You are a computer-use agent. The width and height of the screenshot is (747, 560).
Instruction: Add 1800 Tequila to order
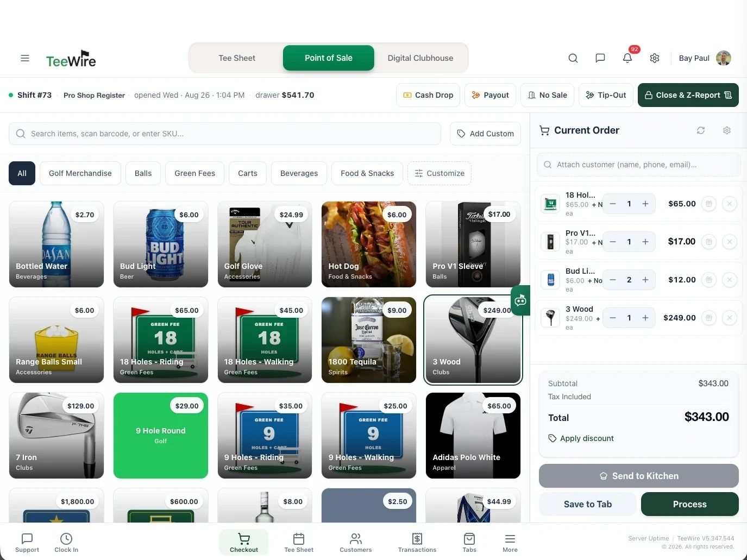click(x=369, y=340)
